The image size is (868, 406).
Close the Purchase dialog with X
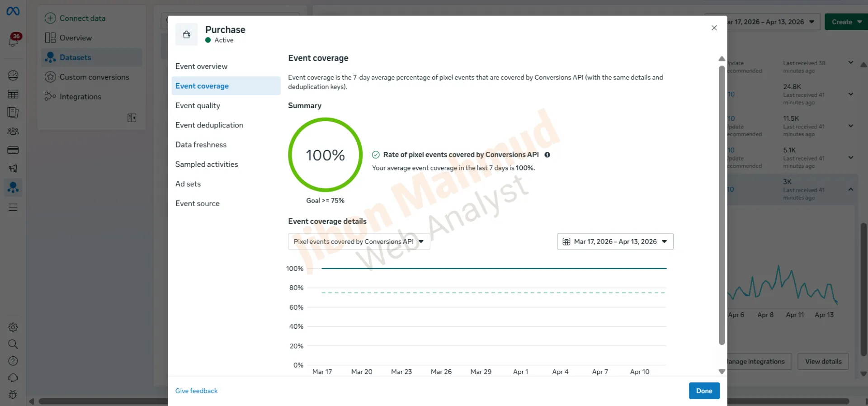pyautogui.click(x=714, y=28)
